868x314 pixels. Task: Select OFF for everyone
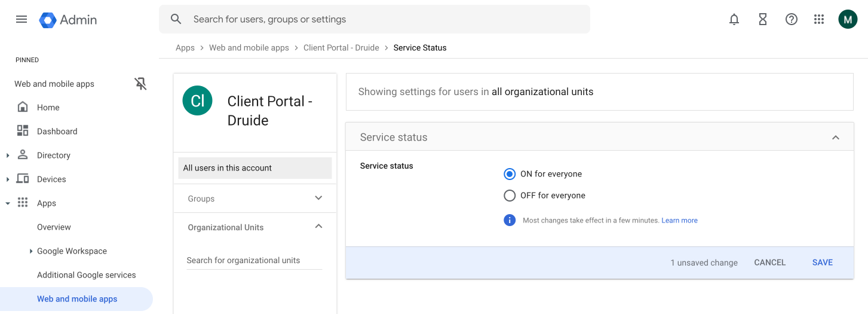coord(510,196)
